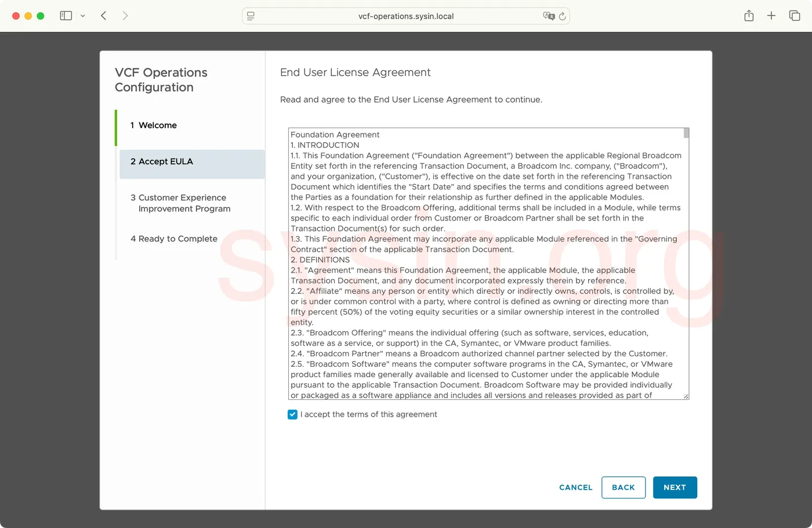Click the translate icon in address bar

pos(549,16)
